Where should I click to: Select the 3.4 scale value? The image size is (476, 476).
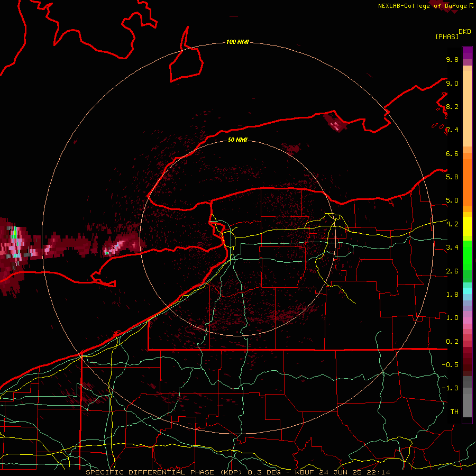(452, 248)
